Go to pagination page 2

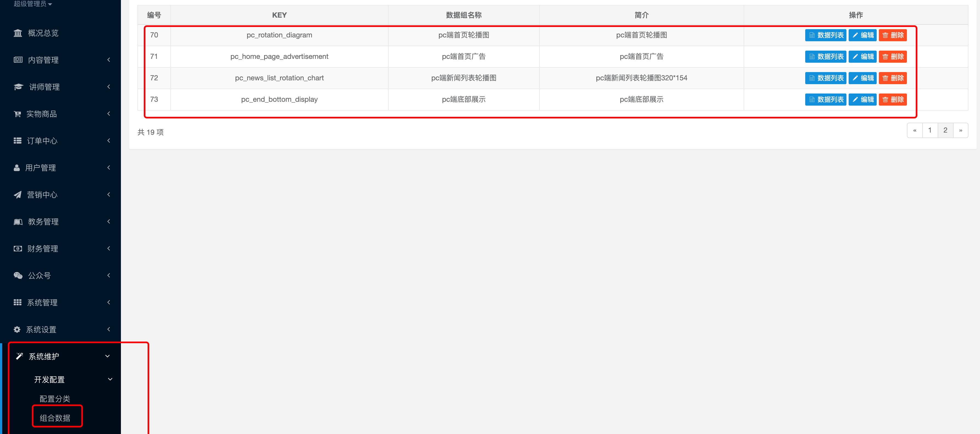coord(945,130)
